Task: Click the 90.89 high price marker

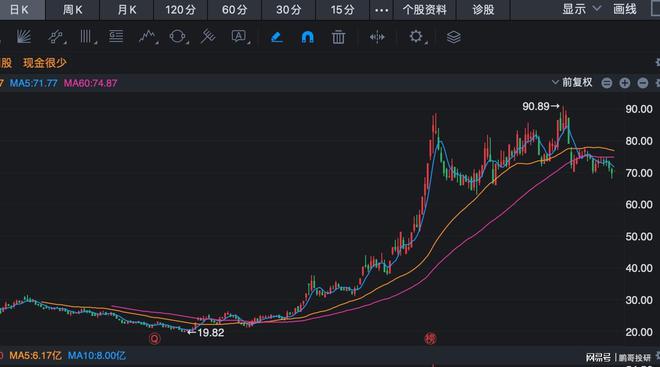Action: 540,106
